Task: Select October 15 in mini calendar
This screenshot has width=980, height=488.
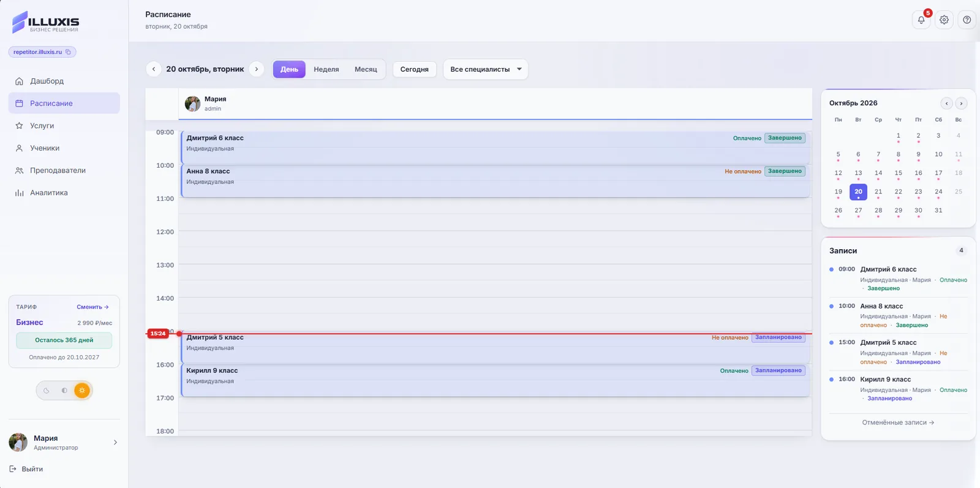Action: (898, 174)
